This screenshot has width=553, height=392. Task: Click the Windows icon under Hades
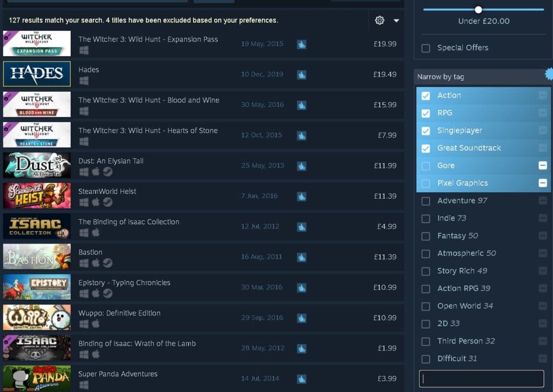click(x=84, y=81)
